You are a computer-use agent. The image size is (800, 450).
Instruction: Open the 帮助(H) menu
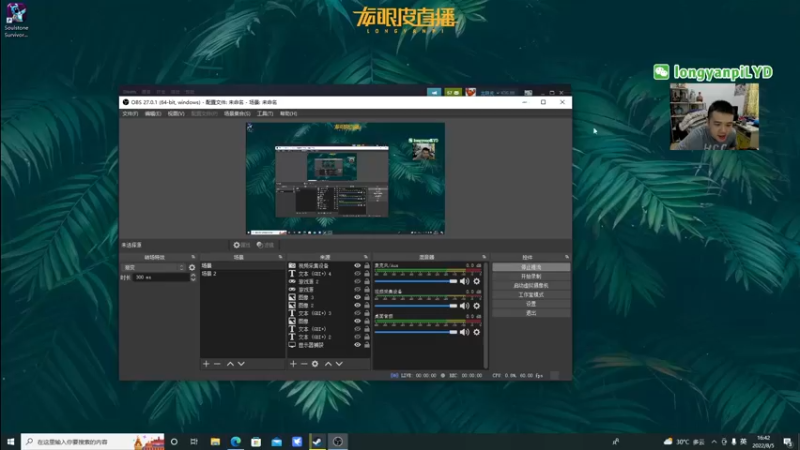coord(288,114)
